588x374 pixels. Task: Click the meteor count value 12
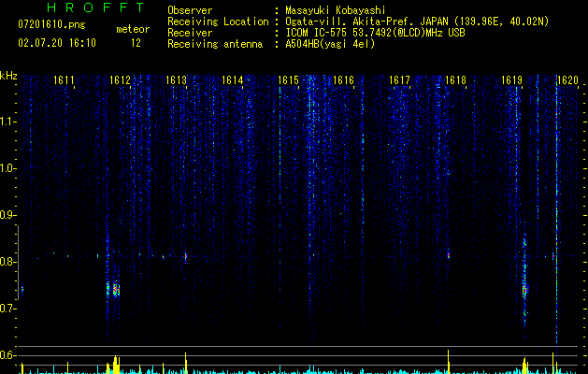point(136,43)
